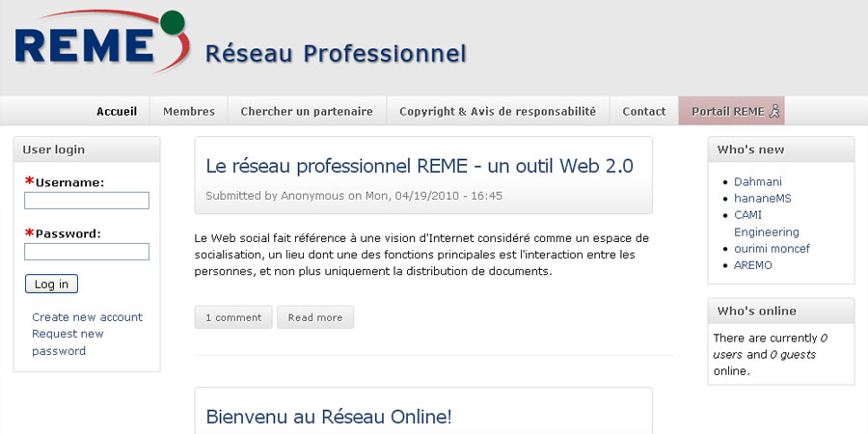This screenshot has width=868, height=434.
Task: Open the Dahmani profile link
Action: 758,181
